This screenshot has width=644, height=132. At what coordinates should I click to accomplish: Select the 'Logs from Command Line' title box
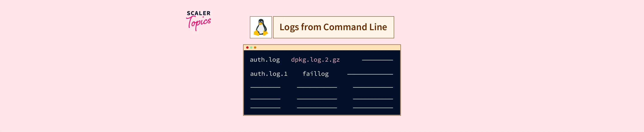(x=333, y=27)
